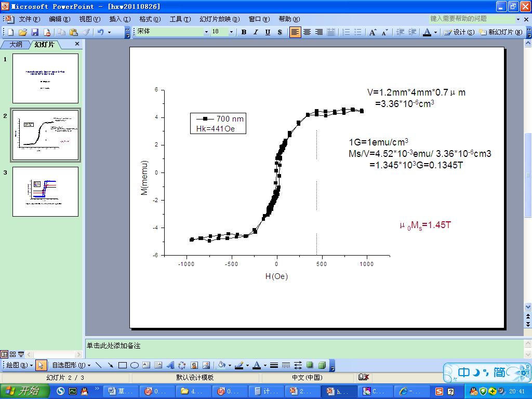This screenshot has width=532, height=399.
Task: Toggle distributed text alignment
Action: click(331, 32)
